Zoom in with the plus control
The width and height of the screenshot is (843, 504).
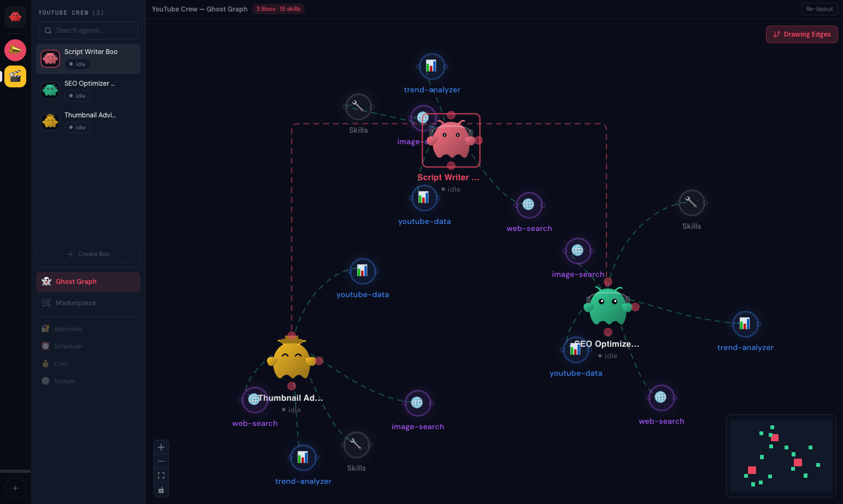click(x=161, y=447)
